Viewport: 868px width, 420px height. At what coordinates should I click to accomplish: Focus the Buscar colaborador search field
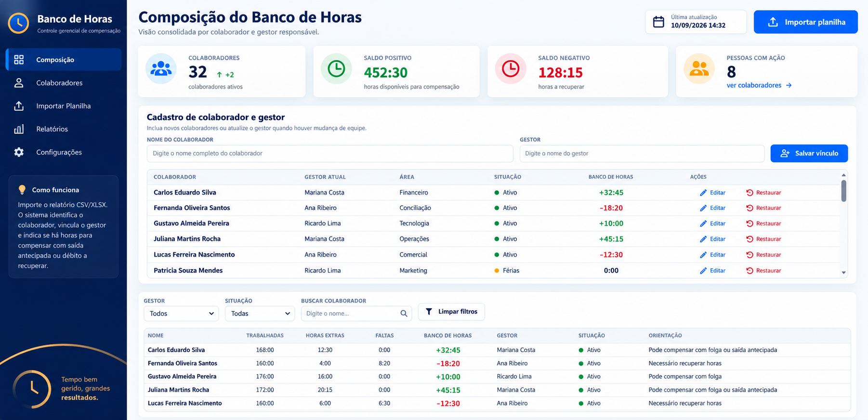click(356, 314)
